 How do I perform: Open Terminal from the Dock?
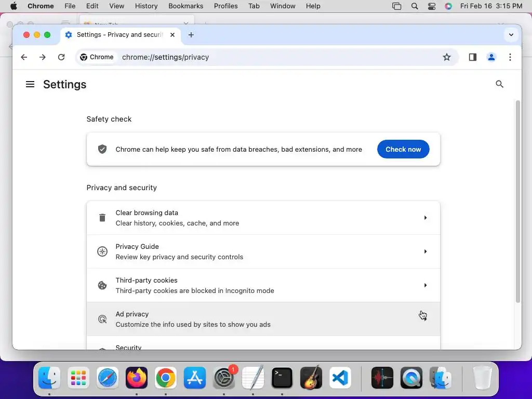(282, 378)
